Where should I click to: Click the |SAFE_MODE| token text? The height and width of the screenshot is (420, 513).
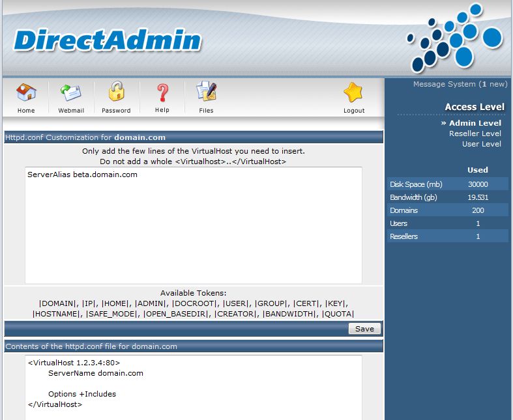111,314
